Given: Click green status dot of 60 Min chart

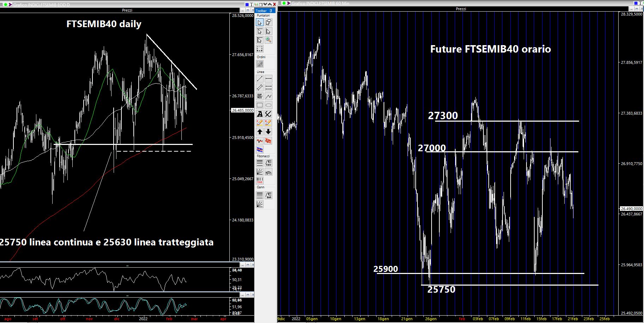Looking at the screenshot, I should tap(284, 3).
